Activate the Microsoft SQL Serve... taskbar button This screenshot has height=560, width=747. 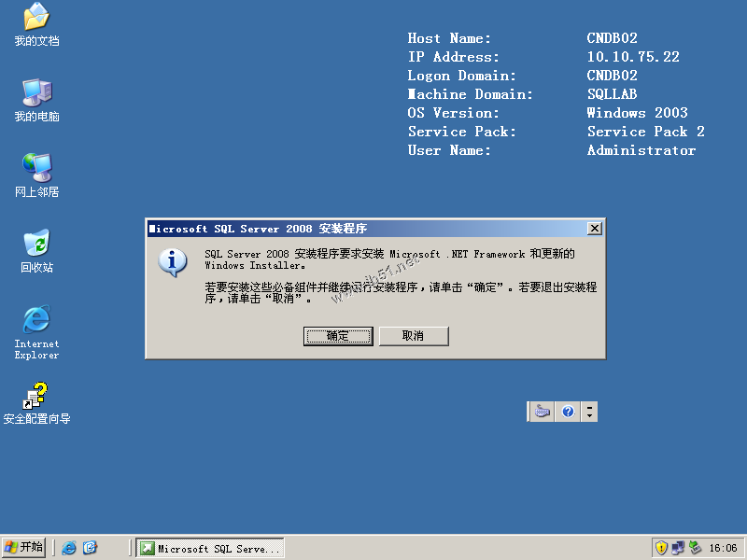(x=210, y=548)
